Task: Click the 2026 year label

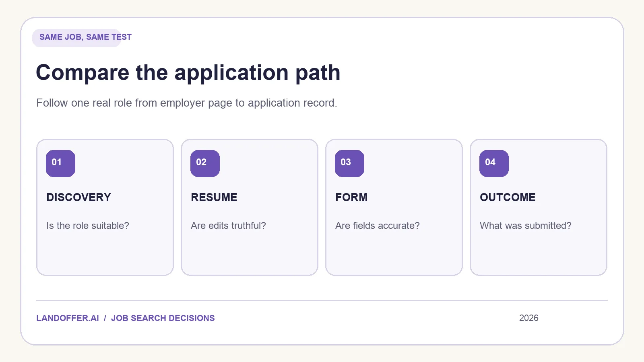Action: click(x=529, y=318)
